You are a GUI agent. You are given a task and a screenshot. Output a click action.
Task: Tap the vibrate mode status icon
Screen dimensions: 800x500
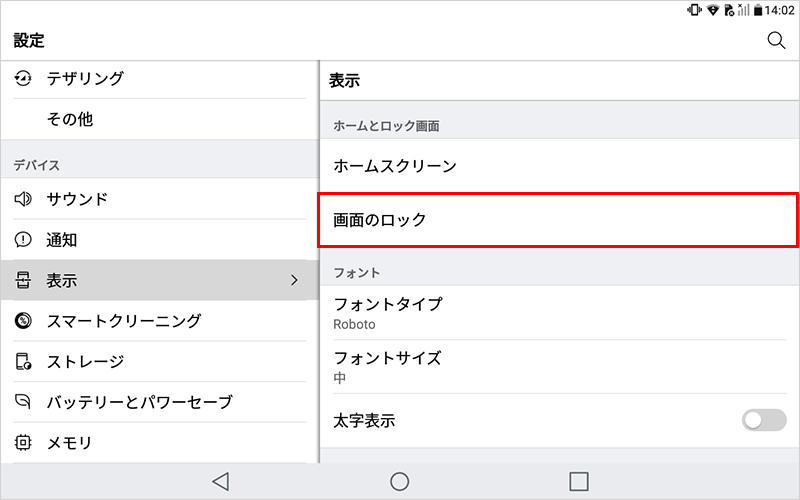694,10
